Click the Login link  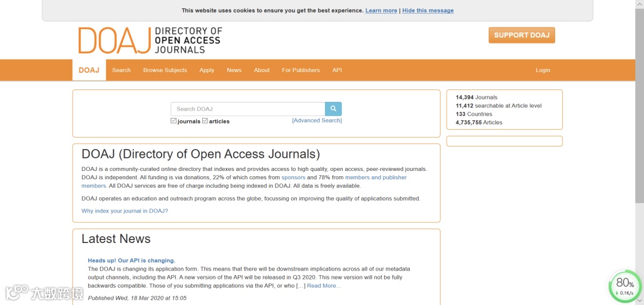(543, 70)
